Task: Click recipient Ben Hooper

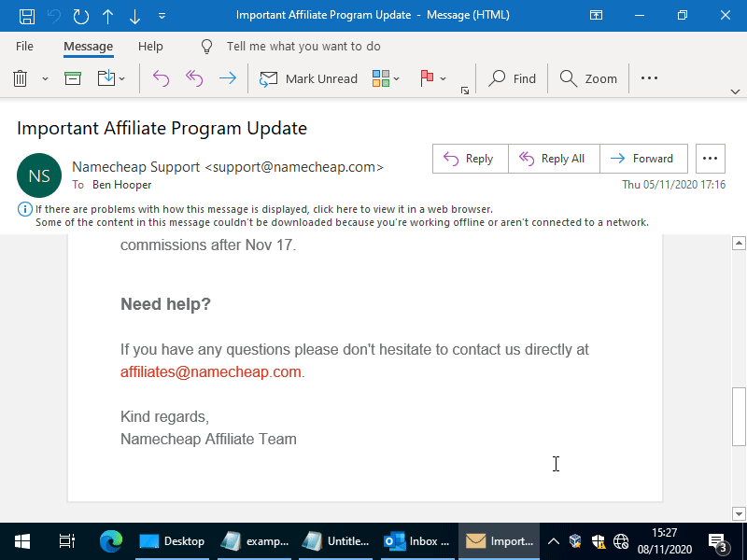Action: (122, 185)
